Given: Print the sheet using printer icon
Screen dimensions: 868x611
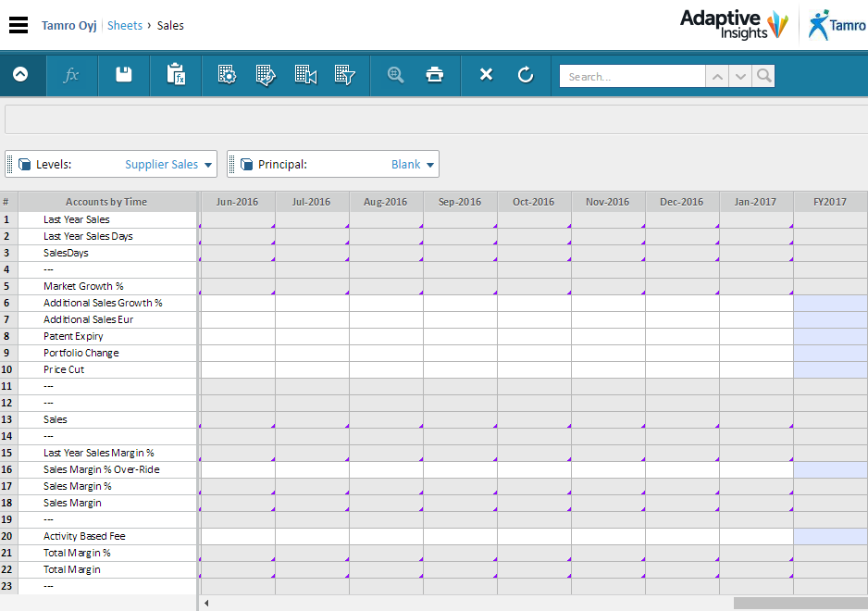Looking at the screenshot, I should click(x=435, y=74).
